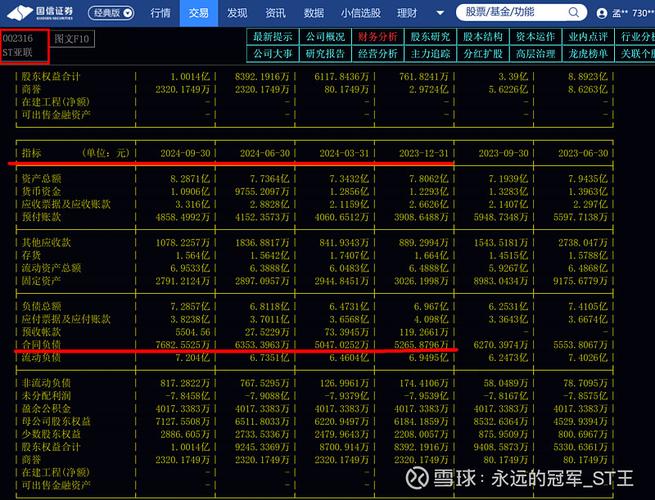
Task: Select the 母公司股东权益 row label
Action: (x=56, y=421)
